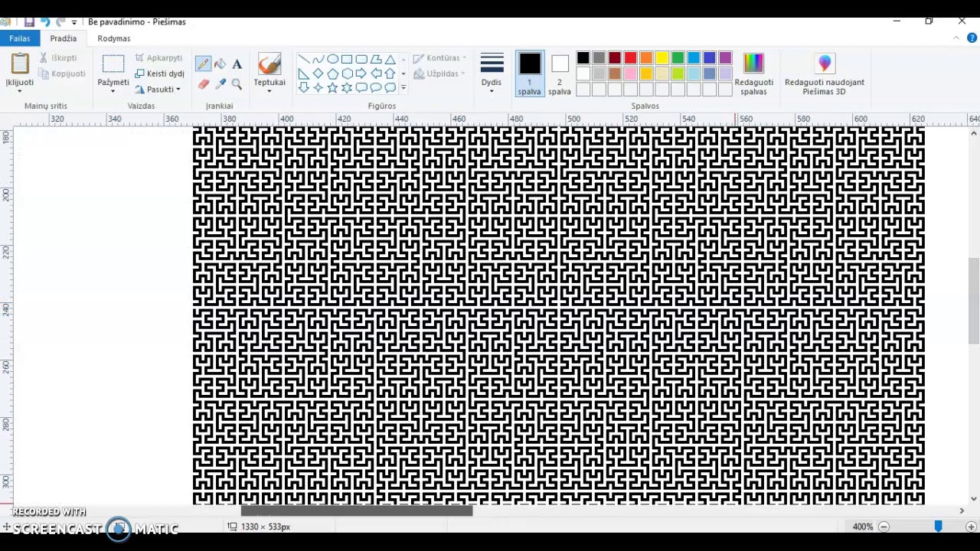This screenshot has width=980, height=551.
Task: Activate the 1 spalva foreground color
Action: click(529, 74)
